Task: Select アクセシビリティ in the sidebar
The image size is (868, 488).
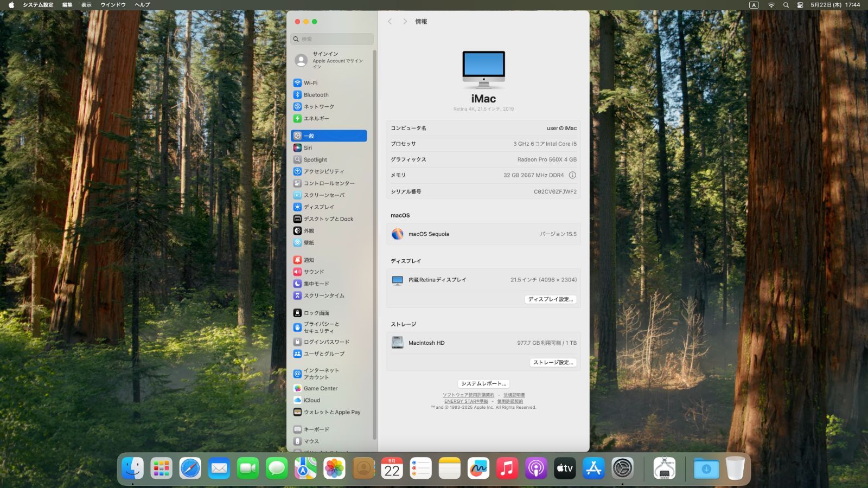Action: click(329, 171)
